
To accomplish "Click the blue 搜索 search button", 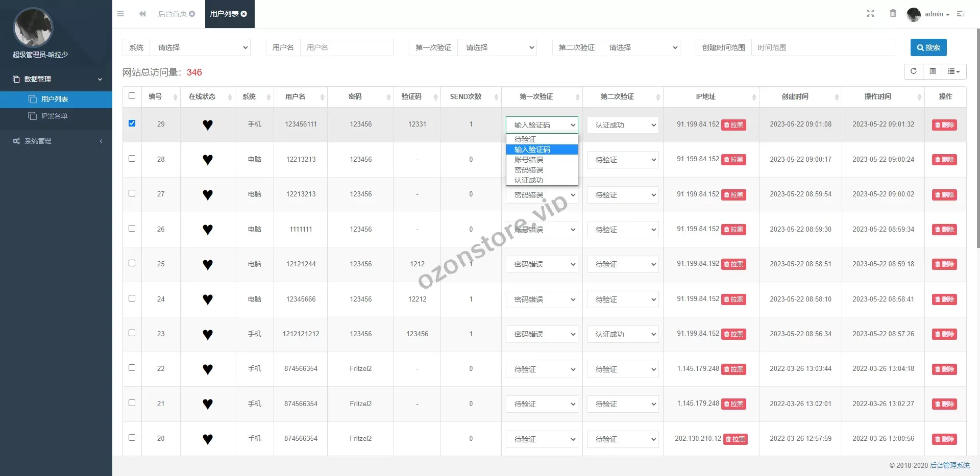I will click(x=928, y=47).
